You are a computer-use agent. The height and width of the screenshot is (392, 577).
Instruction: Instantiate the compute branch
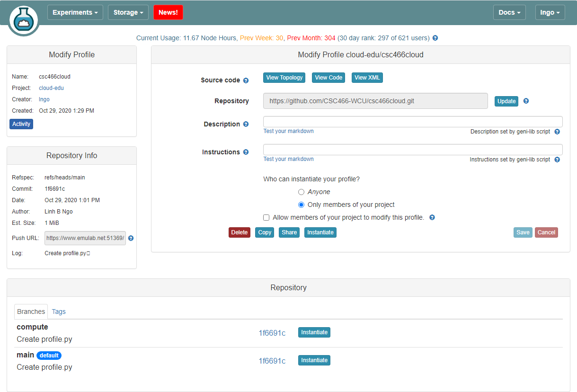coord(314,332)
